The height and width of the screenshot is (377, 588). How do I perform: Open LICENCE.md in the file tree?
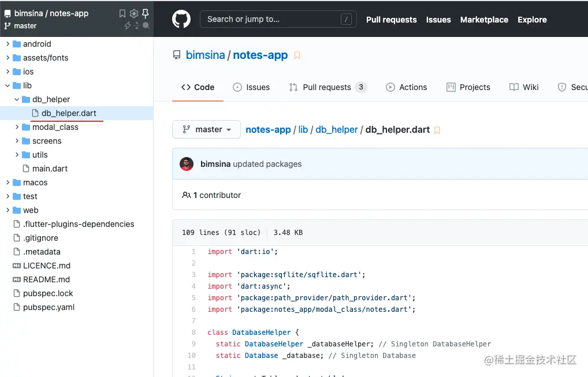pos(47,266)
